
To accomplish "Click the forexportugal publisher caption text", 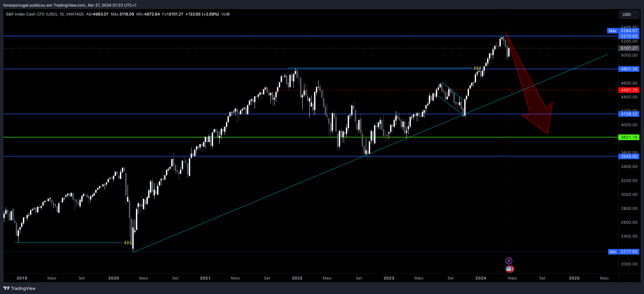I will click(x=70, y=5).
